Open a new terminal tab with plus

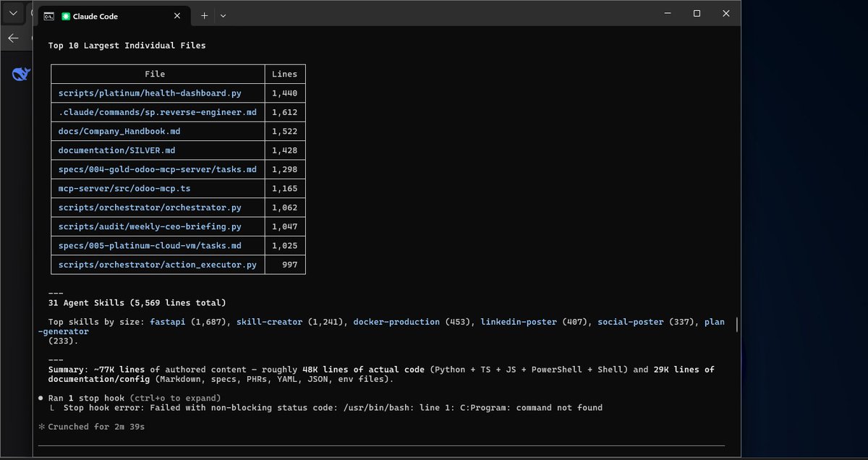[205, 15]
